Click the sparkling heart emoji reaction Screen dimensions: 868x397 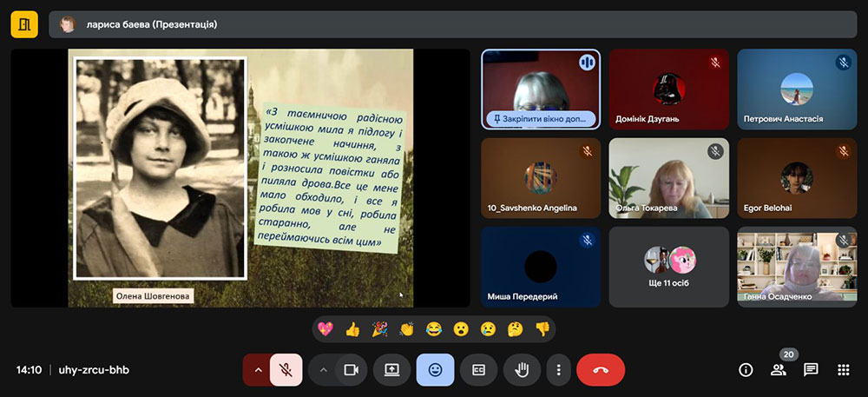[x=325, y=329]
